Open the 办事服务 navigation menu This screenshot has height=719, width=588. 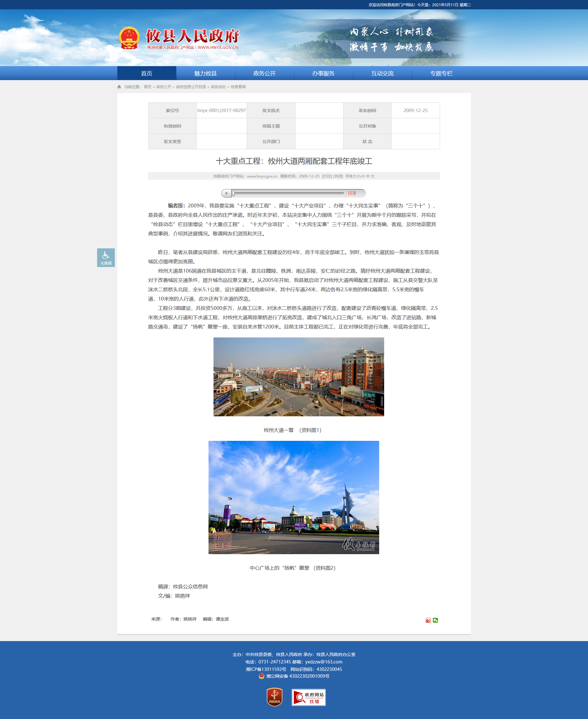[x=323, y=73]
